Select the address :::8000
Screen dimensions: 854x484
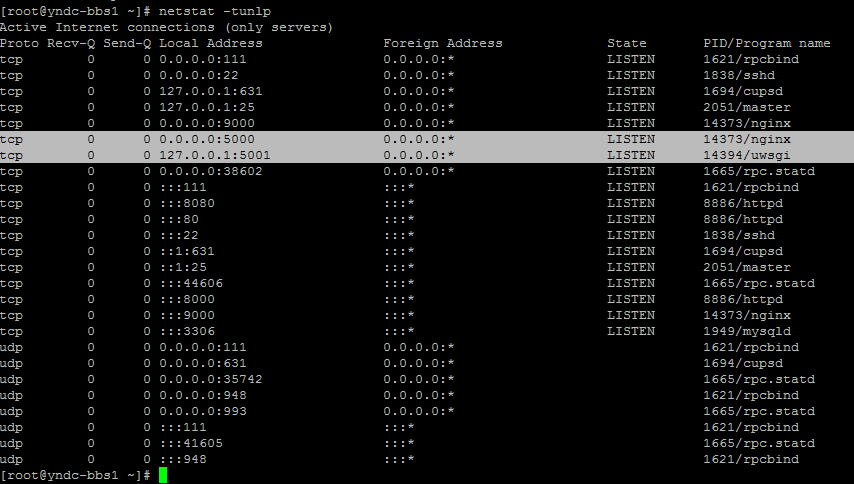click(187, 299)
